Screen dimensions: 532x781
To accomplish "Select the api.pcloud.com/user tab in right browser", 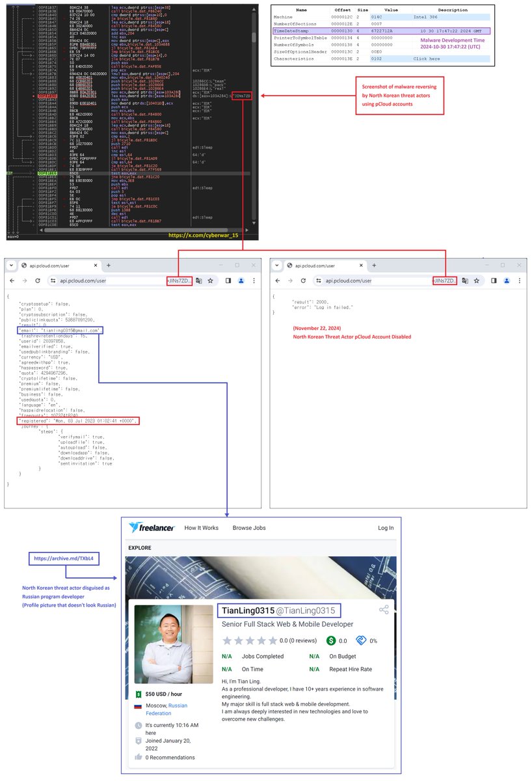I will pyautogui.click(x=324, y=266).
